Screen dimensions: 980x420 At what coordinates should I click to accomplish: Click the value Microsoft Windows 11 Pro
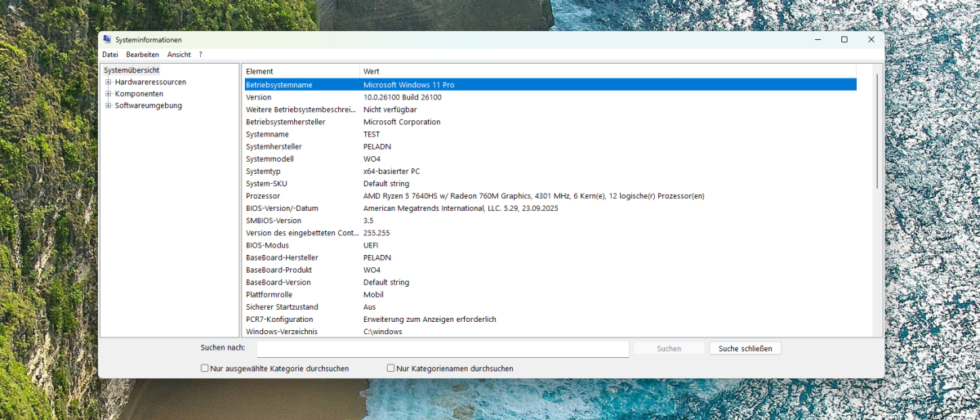point(409,85)
